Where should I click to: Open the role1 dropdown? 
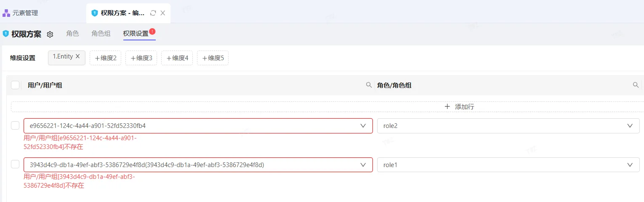pyautogui.click(x=630, y=165)
